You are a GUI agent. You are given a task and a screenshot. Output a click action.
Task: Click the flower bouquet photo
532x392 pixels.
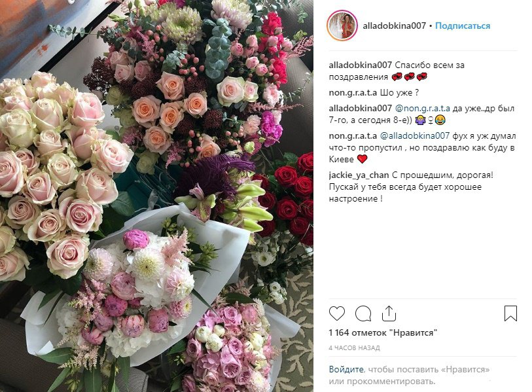(x=156, y=196)
